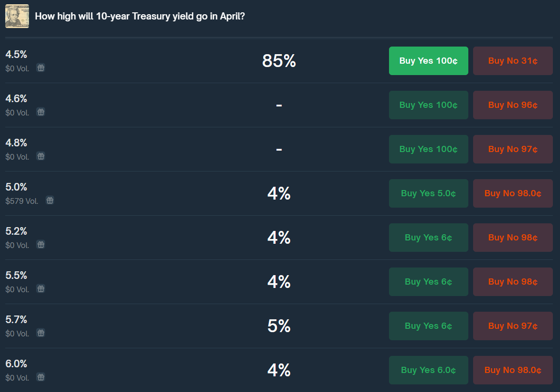Open the Treasury market banknote thumbnail

17,16
